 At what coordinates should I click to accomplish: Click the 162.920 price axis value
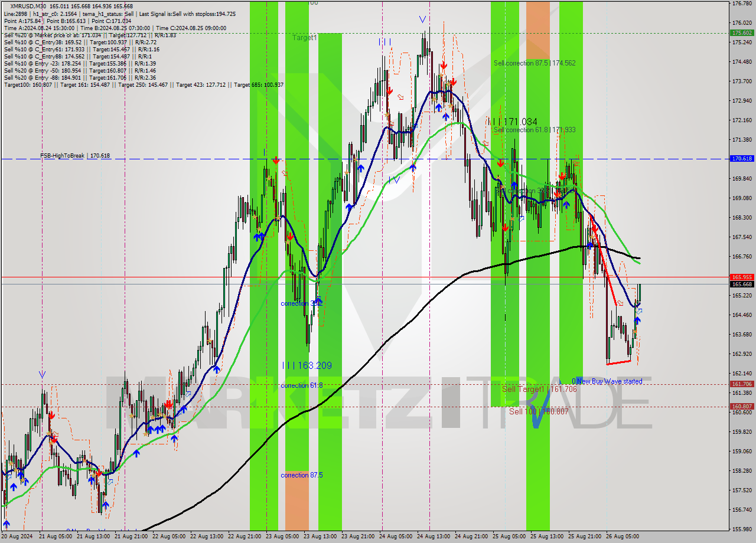coord(742,354)
